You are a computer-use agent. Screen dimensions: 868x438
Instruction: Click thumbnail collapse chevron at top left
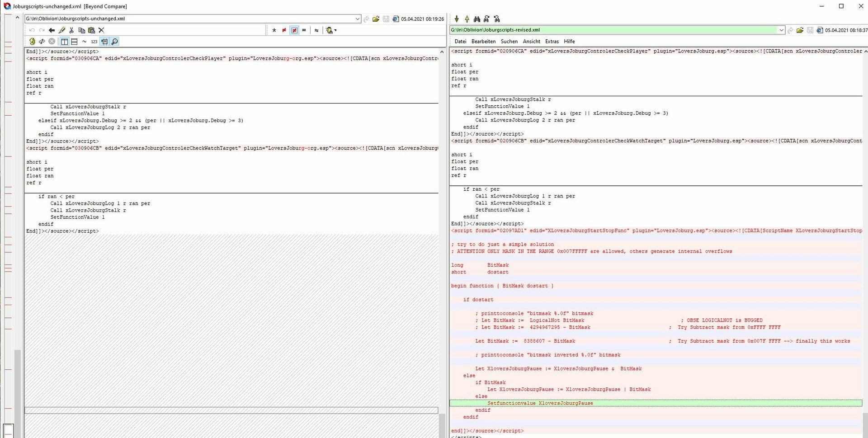pyautogui.click(x=17, y=18)
